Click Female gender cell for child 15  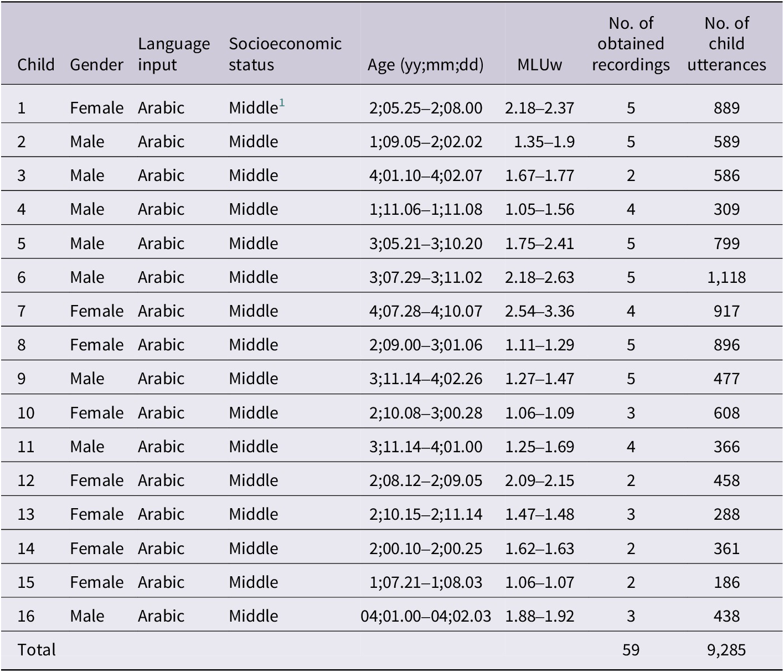(96, 582)
